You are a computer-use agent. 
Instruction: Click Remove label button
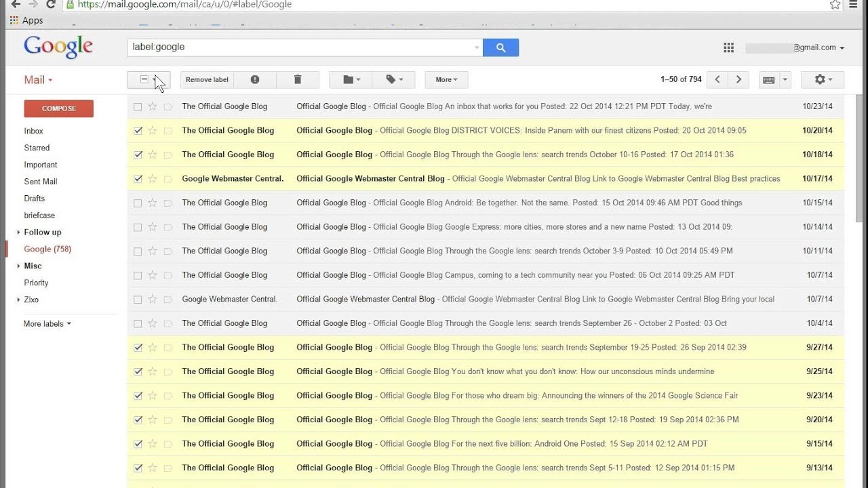point(207,79)
